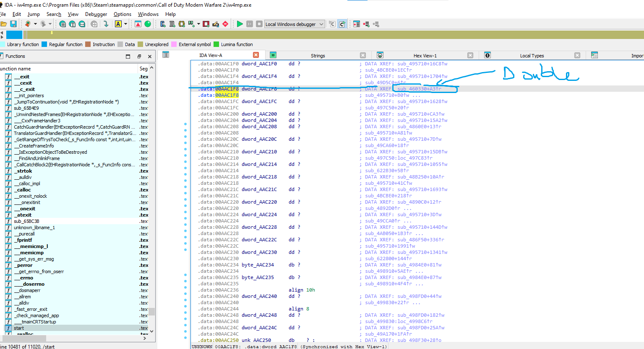Close the Hex View-1 tab
The width and height of the screenshot is (644, 349).
[470, 55]
